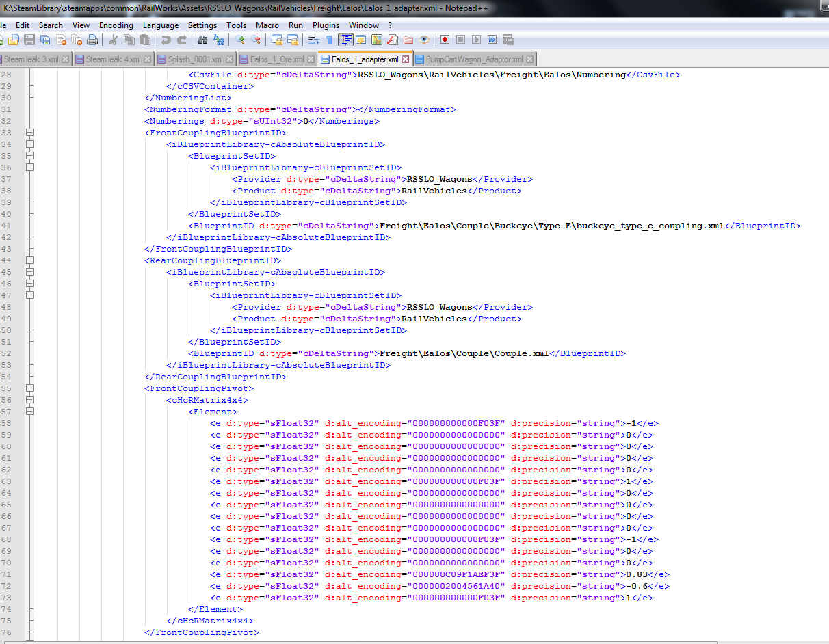Click the Redo arrow icon
Viewport: 829px width, 644px height.
[x=182, y=40]
